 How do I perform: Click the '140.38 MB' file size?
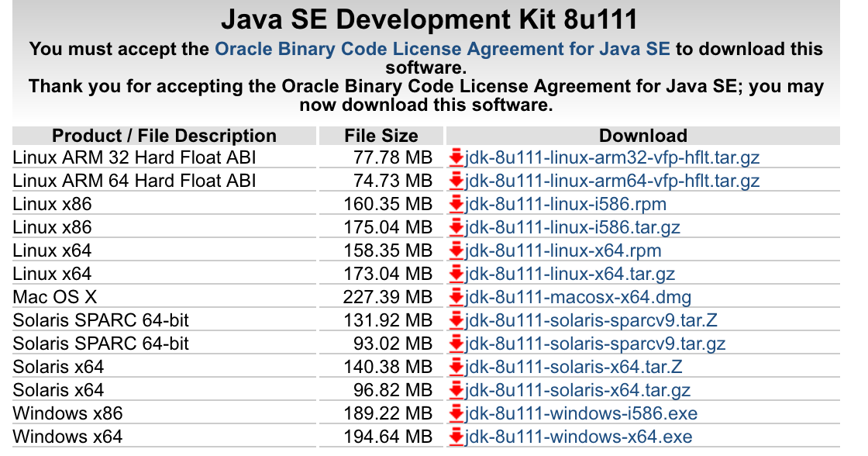(x=388, y=368)
